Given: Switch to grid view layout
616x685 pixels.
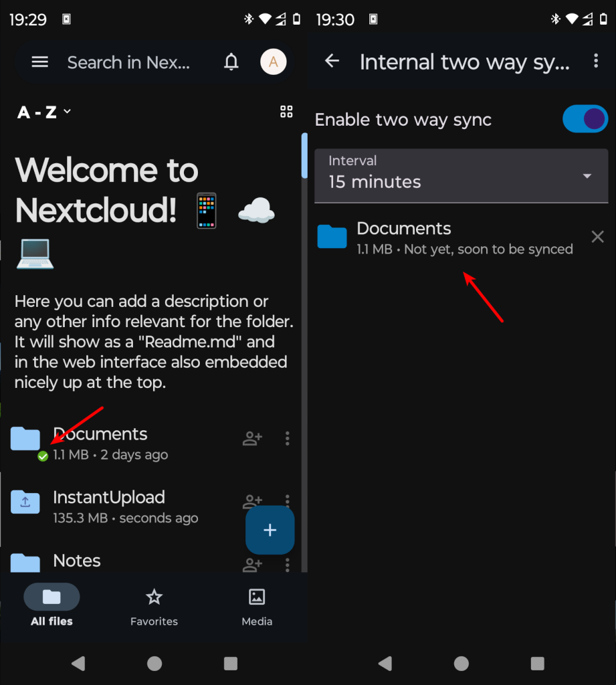Looking at the screenshot, I should (286, 112).
